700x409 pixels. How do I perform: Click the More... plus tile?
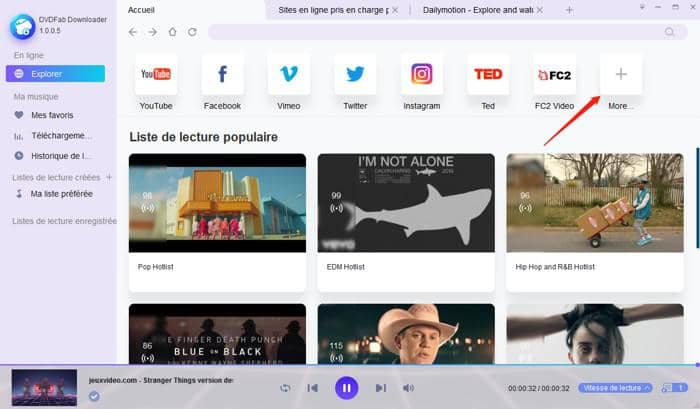coord(621,74)
